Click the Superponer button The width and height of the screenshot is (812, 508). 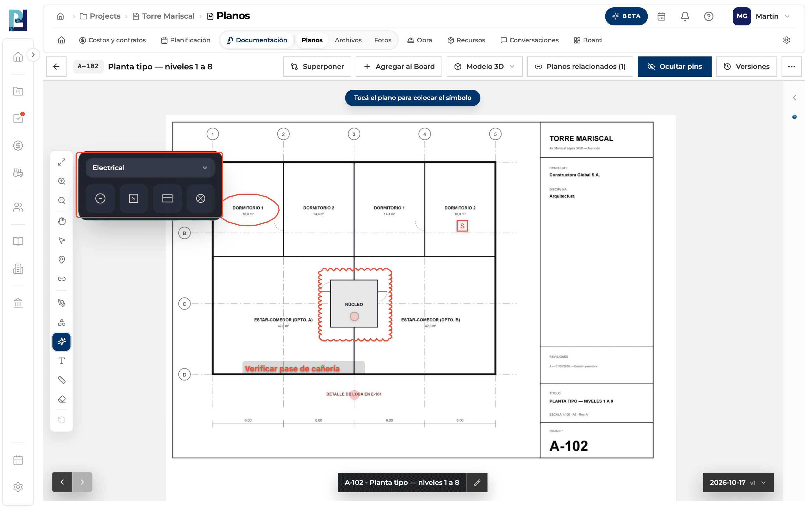pyautogui.click(x=317, y=67)
